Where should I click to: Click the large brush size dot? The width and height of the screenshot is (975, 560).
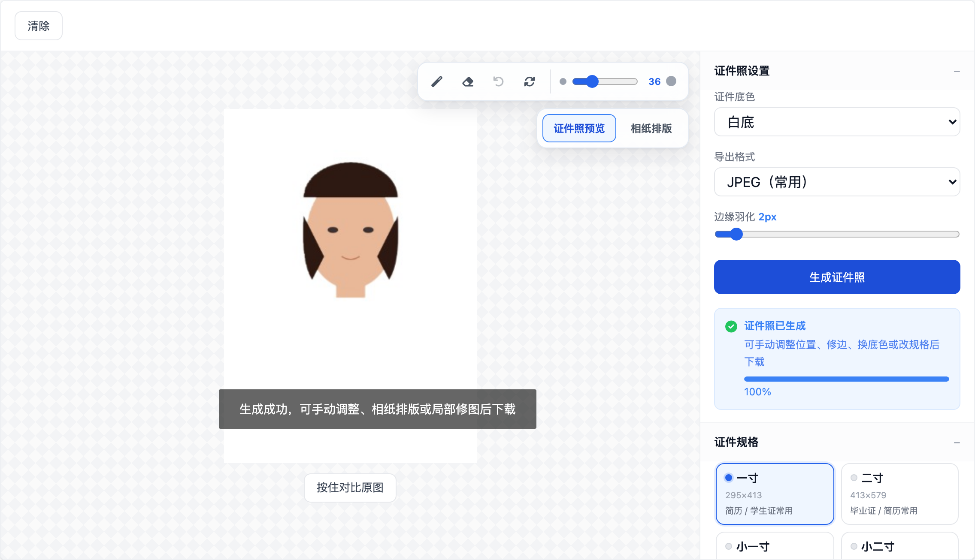(671, 81)
